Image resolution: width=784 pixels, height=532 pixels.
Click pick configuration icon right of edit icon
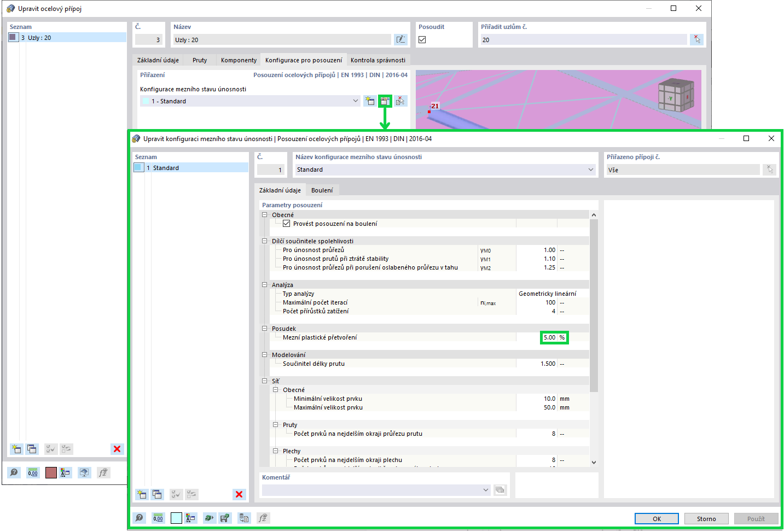(x=400, y=101)
